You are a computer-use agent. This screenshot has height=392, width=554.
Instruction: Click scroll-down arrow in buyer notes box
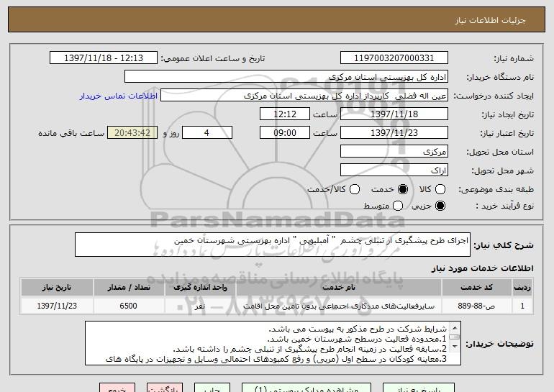tap(455, 347)
